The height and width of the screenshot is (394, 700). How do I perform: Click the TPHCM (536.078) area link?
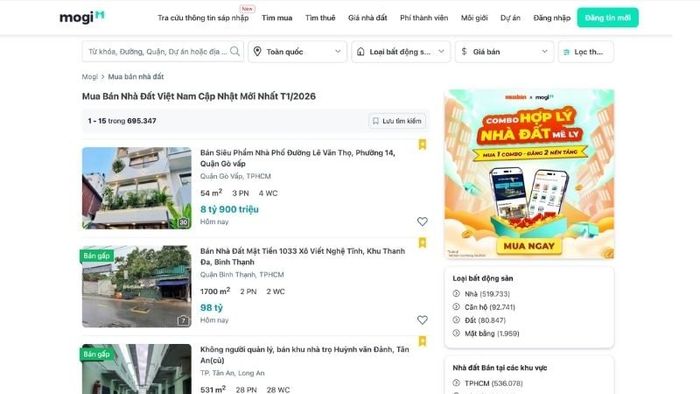click(x=493, y=383)
